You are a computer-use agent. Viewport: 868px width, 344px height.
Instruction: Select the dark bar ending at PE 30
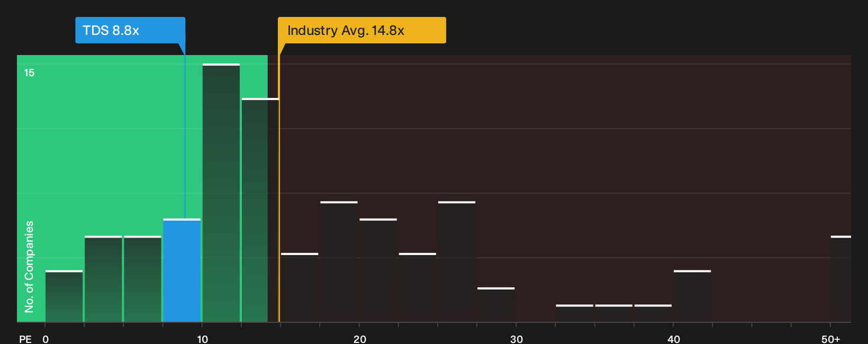[x=496, y=305]
